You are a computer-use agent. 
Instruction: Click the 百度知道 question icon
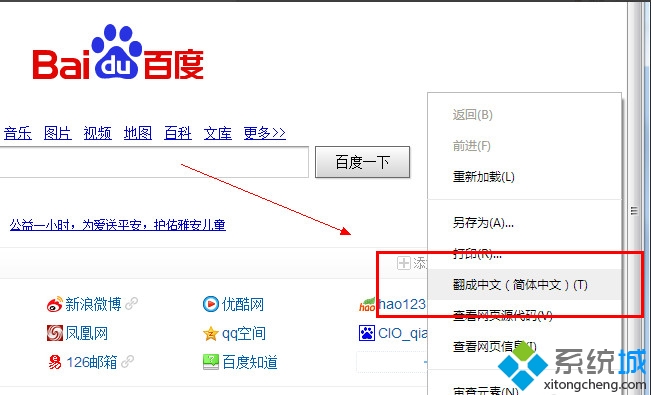click(x=210, y=362)
